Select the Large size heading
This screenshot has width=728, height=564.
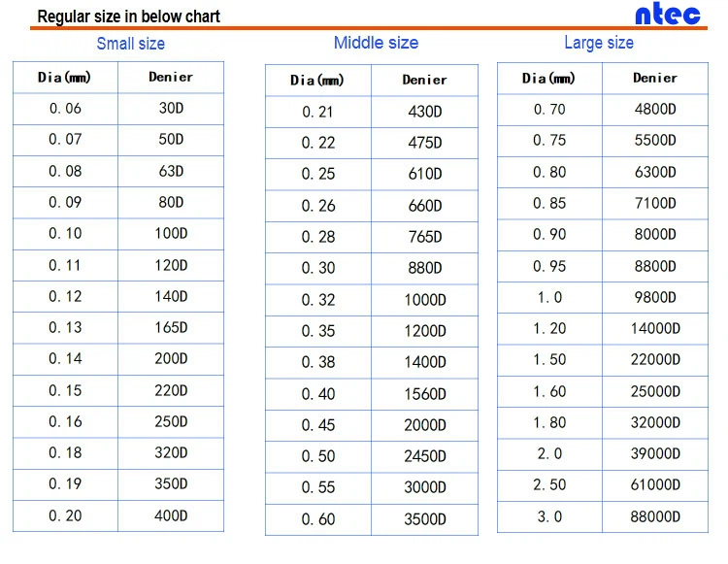(x=599, y=43)
